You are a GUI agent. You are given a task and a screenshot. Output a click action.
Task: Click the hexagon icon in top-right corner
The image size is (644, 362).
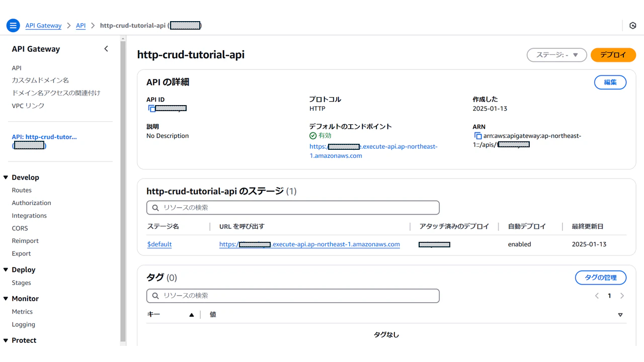(x=633, y=26)
